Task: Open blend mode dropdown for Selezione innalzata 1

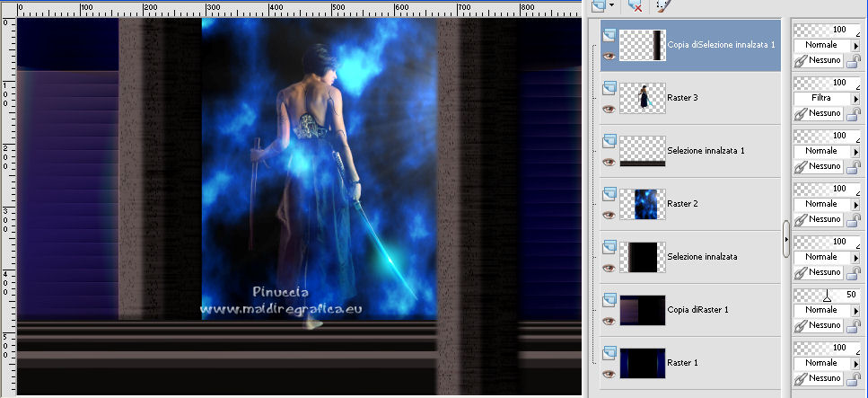Action: pyautogui.click(x=855, y=151)
